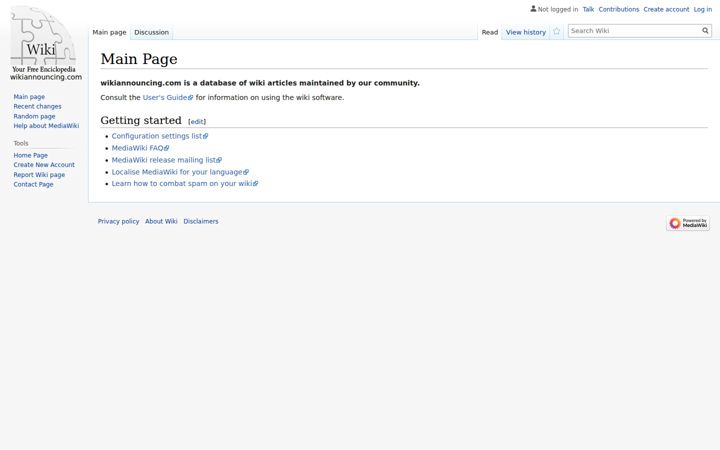This screenshot has width=720, height=450.
Task: Open the Main page tab
Action: (x=109, y=32)
